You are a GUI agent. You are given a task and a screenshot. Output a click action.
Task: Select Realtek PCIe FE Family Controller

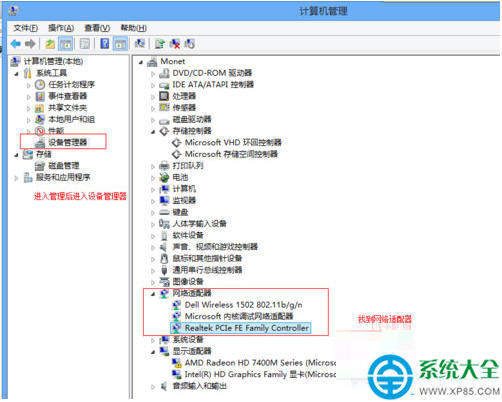[247, 328]
